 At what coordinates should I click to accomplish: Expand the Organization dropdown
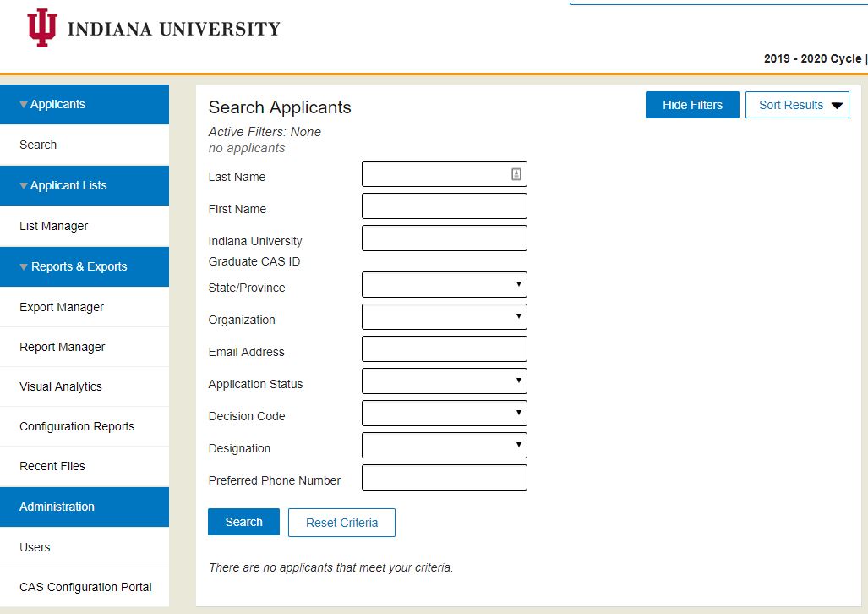[x=445, y=316]
